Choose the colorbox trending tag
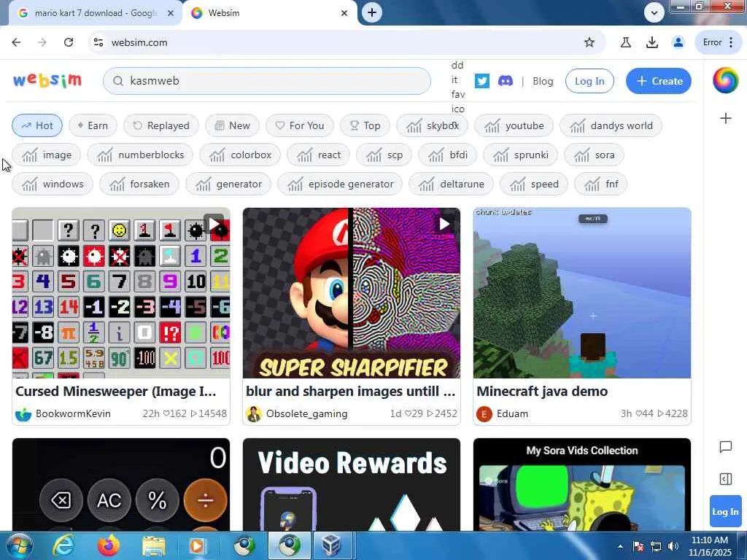 240,155
